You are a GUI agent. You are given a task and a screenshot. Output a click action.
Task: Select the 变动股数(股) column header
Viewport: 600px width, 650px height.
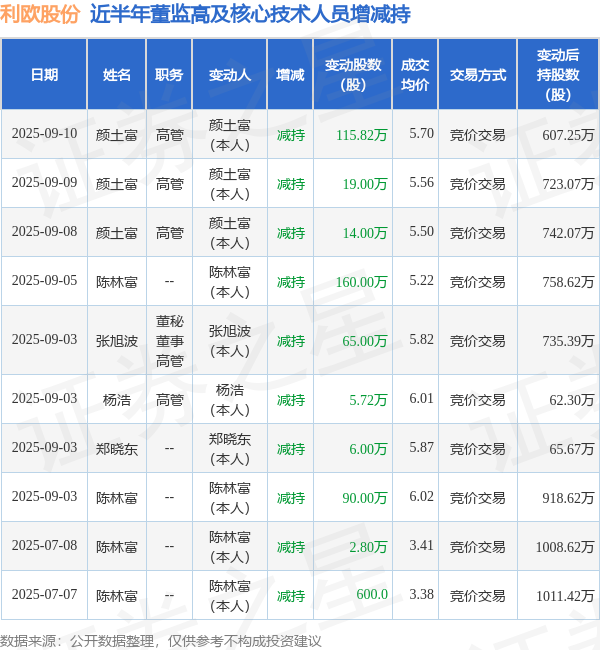click(x=353, y=75)
